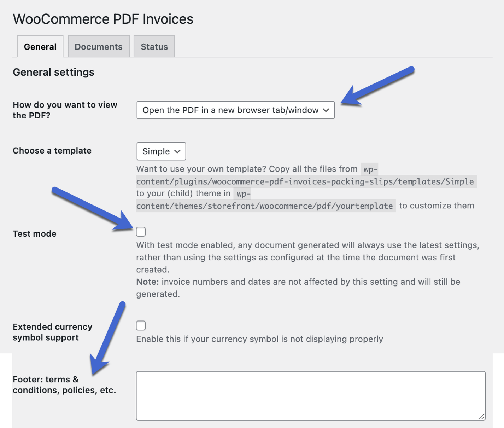Screen dimensions: 504x428
Task: Open the Status tab
Action: click(154, 46)
